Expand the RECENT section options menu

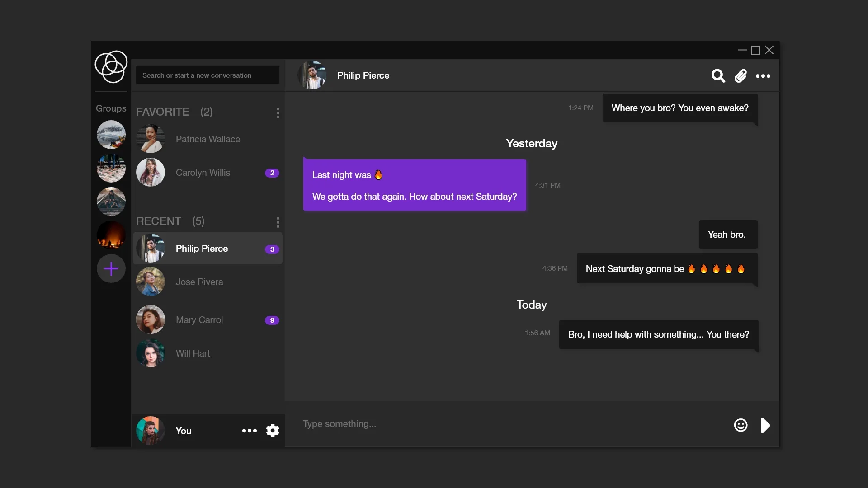(x=278, y=222)
